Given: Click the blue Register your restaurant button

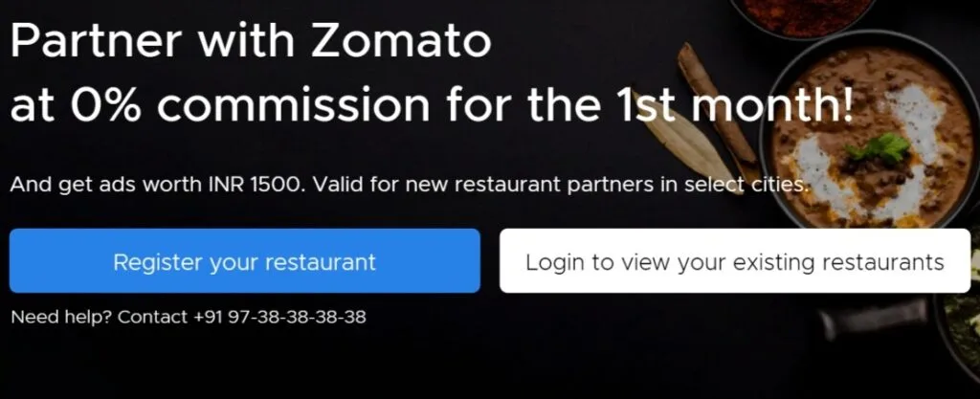Looking at the screenshot, I should (244, 260).
